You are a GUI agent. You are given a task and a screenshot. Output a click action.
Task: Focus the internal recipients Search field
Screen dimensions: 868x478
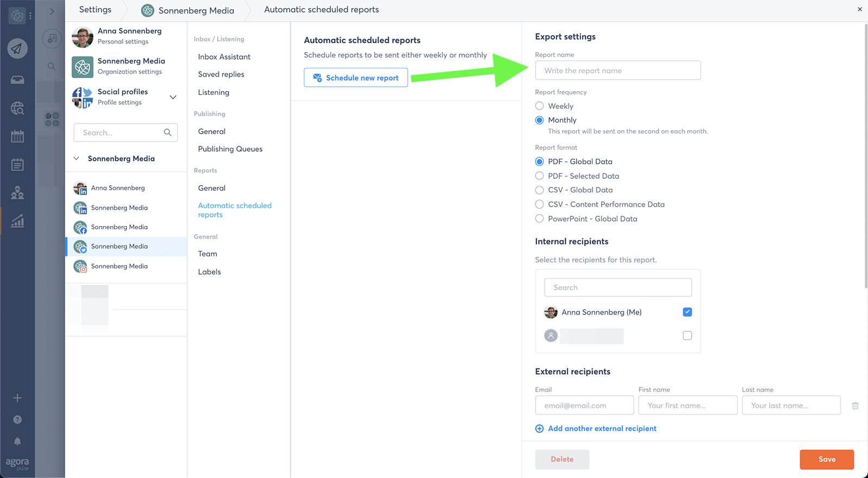click(618, 288)
